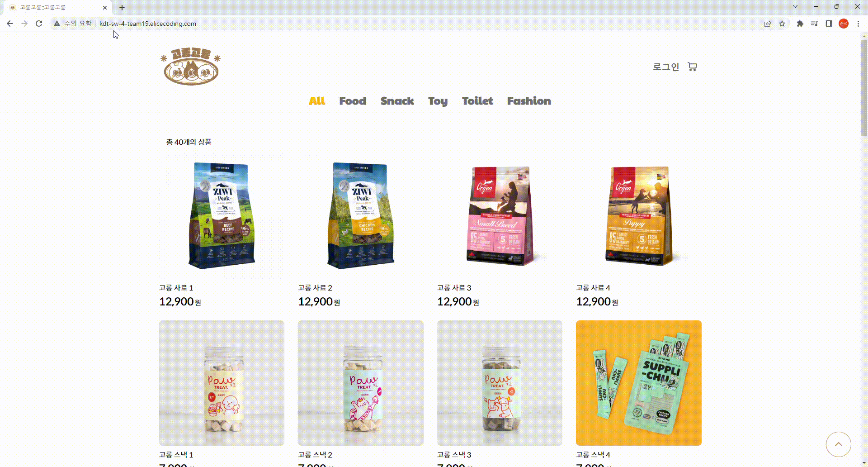Open the SUPPLI-CHU snack product thumbnail

tap(638, 383)
